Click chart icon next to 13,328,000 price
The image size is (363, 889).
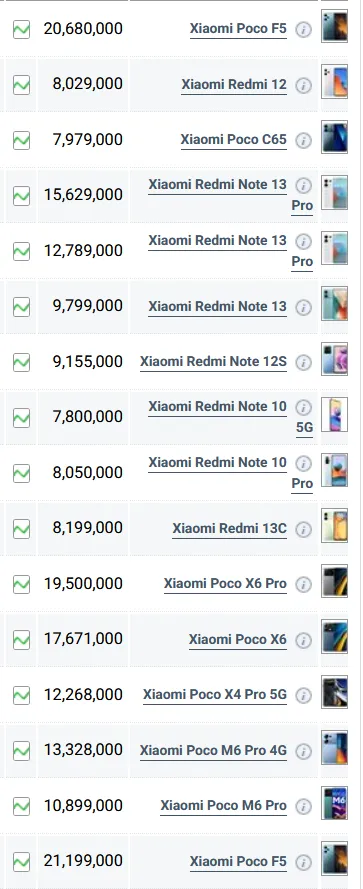(22, 751)
